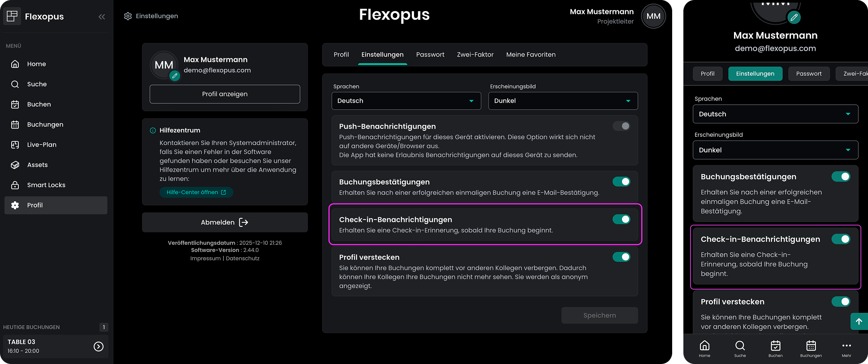Viewport: 868px width, 364px height.
Task: Open the Meine Favoriten tab
Action: pos(531,55)
